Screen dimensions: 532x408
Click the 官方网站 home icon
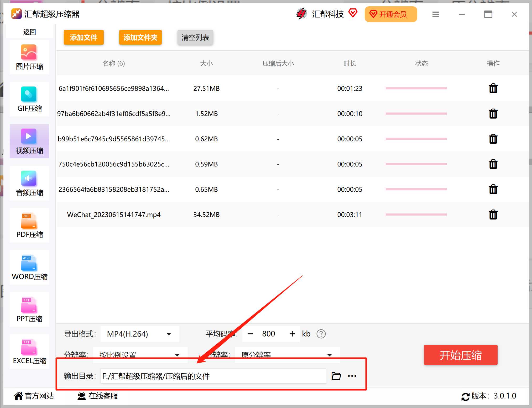point(18,396)
